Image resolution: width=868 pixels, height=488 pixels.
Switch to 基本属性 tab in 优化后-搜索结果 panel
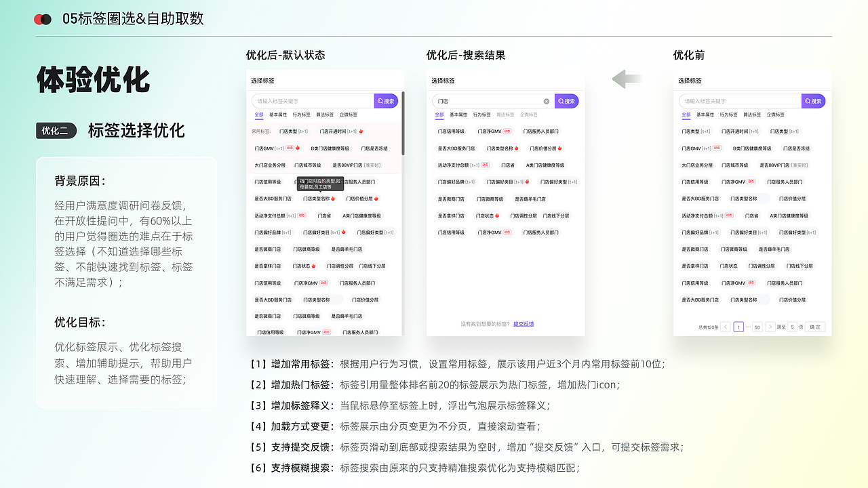click(458, 115)
